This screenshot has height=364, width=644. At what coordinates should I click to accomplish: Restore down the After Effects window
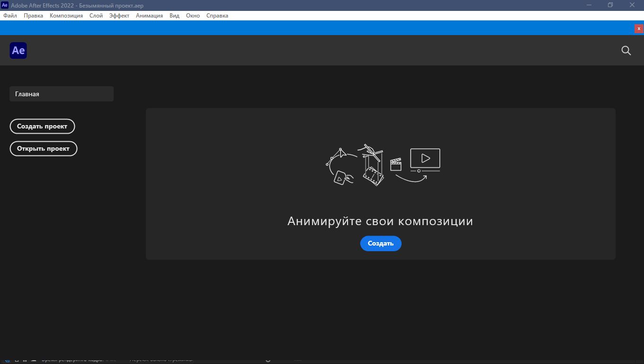tap(610, 5)
